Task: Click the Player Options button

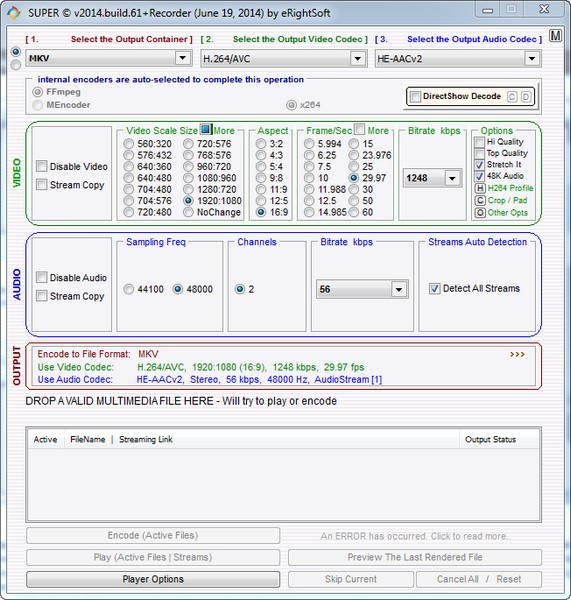Action: click(x=153, y=579)
